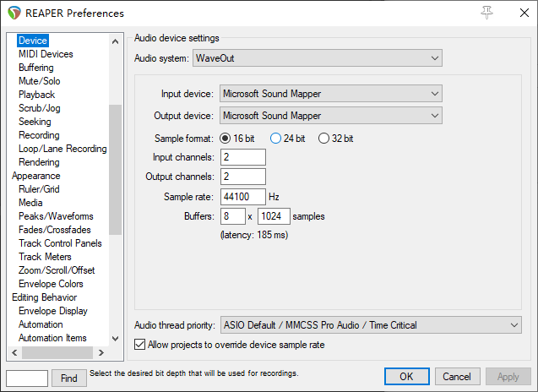Go to Envelope Colors settings

pos(51,284)
